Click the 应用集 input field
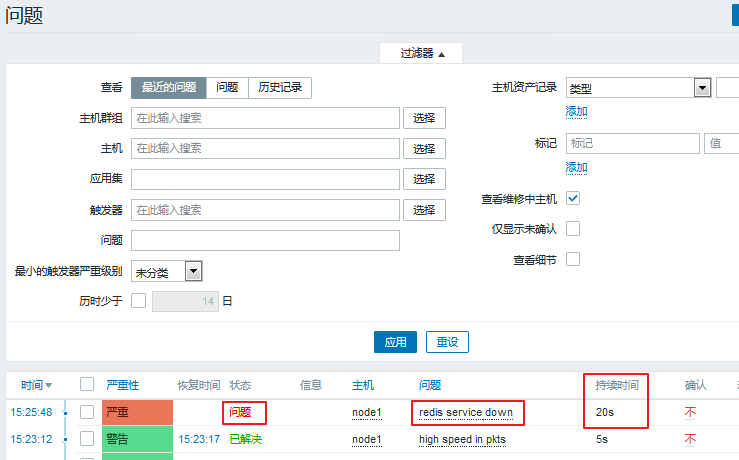 pos(265,179)
